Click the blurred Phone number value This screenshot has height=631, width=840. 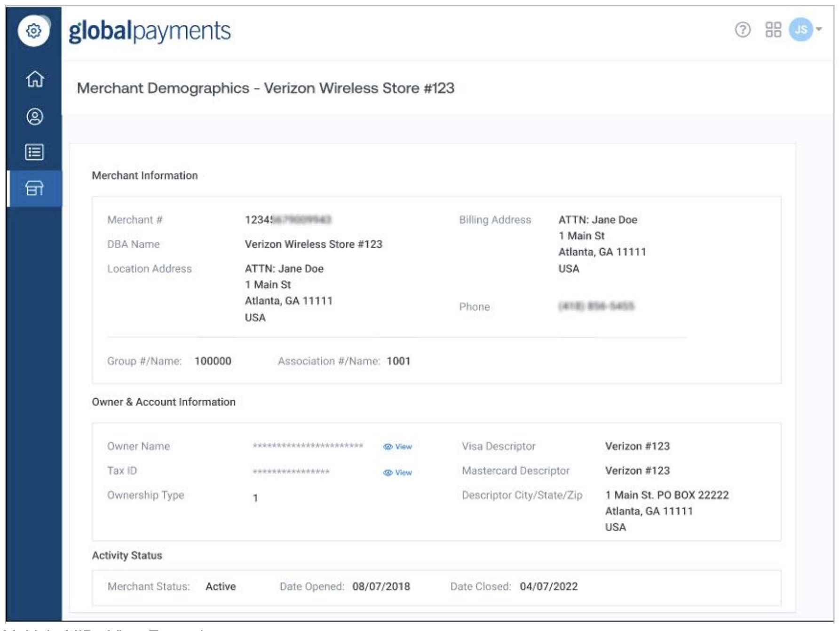point(596,307)
